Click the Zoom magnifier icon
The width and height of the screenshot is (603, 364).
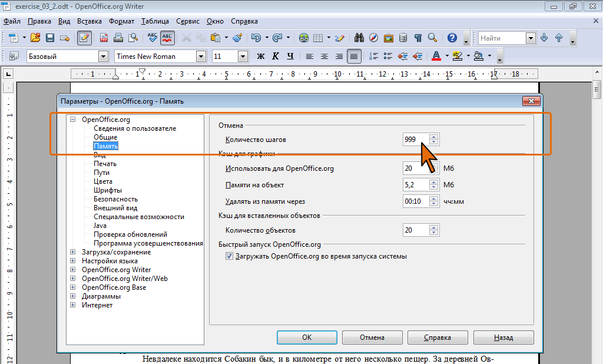tap(433, 38)
